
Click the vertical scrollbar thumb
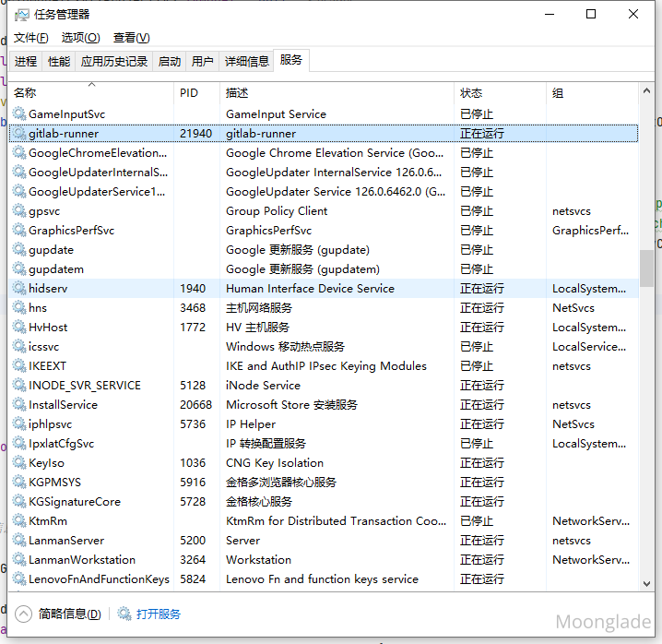[x=646, y=268]
